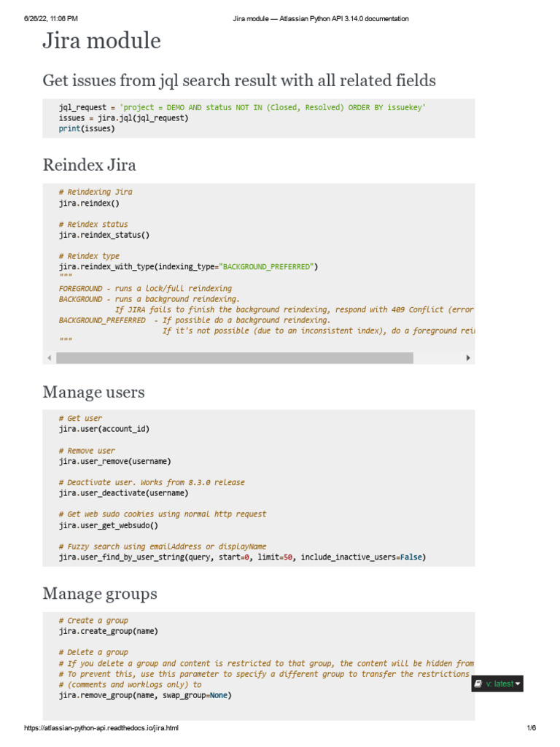
Task: Jump to 'Get issues from jql search result' heading
Action: [239, 80]
